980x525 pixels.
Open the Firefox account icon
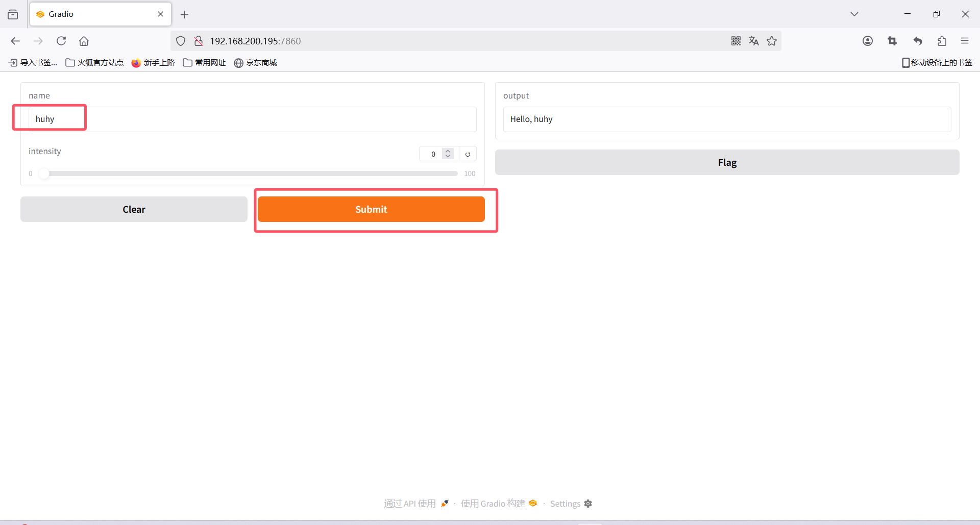[868, 41]
